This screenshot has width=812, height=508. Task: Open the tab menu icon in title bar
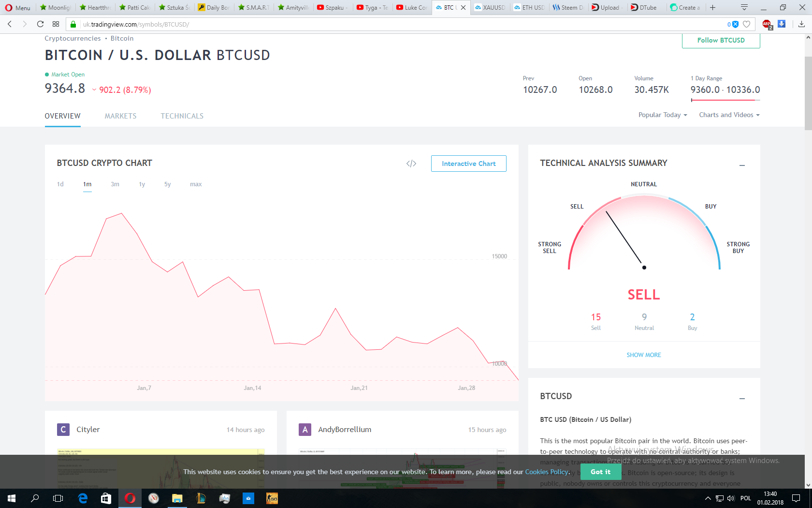point(744,7)
